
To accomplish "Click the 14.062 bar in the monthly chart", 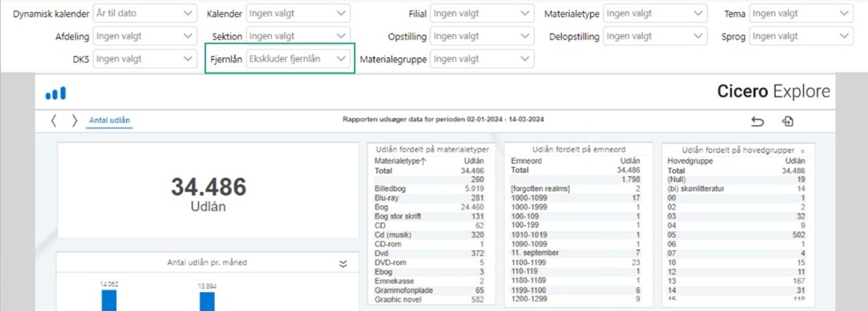I will point(109,301).
